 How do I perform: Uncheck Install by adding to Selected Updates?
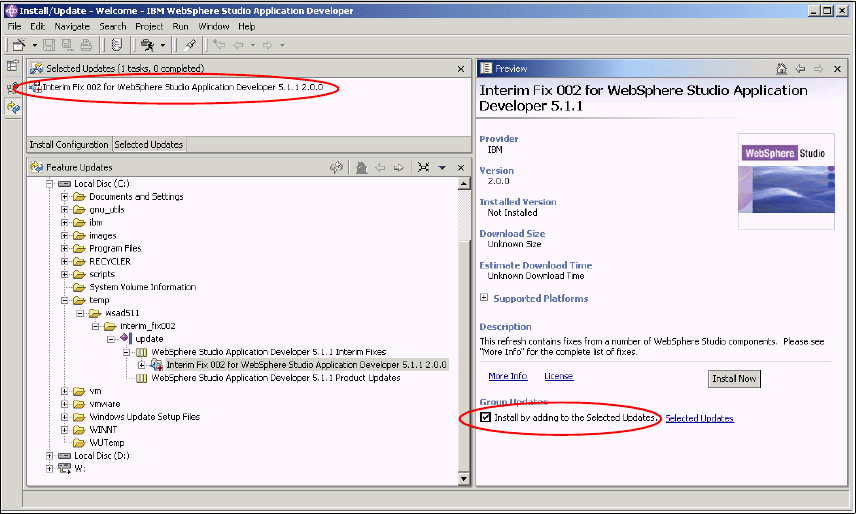(486, 417)
